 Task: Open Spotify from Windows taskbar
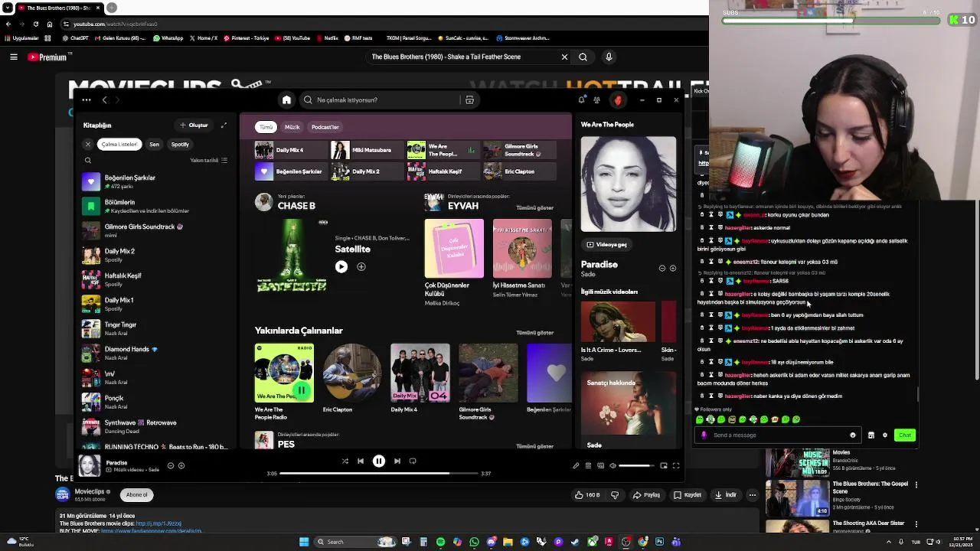440,542
